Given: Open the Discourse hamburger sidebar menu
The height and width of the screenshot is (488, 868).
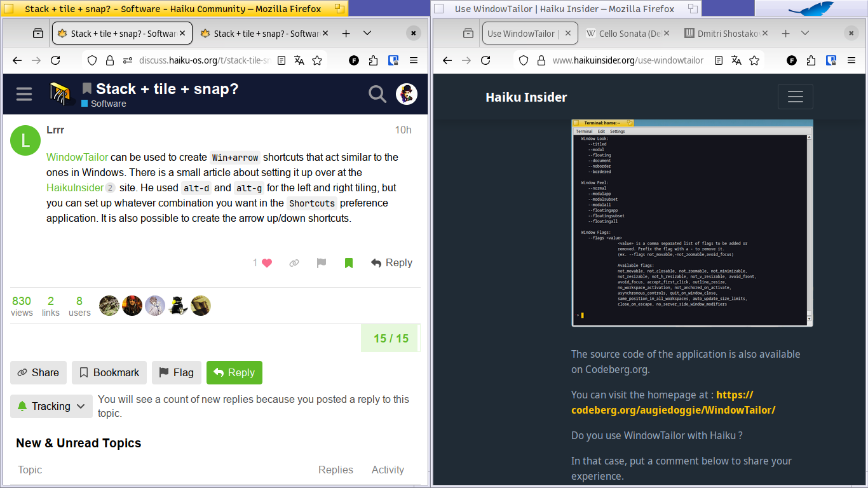Looking at the screenshot, I should (24, 95).
